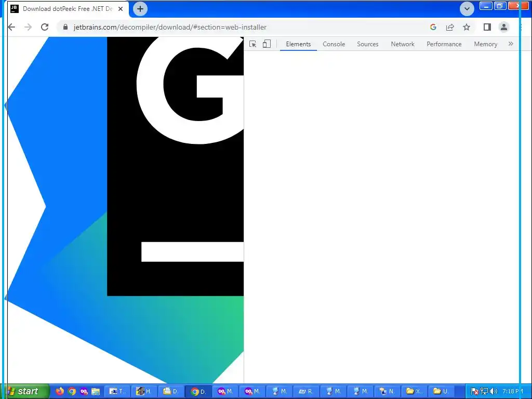Click the purple mask quick launch icon
Screen dimensions: 532x399
click(84, 391)
